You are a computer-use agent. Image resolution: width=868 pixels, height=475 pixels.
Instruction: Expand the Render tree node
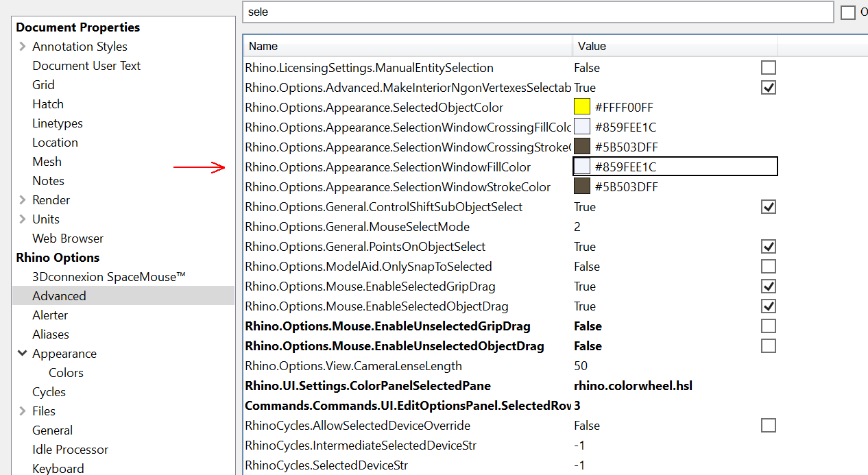point(23,200)
